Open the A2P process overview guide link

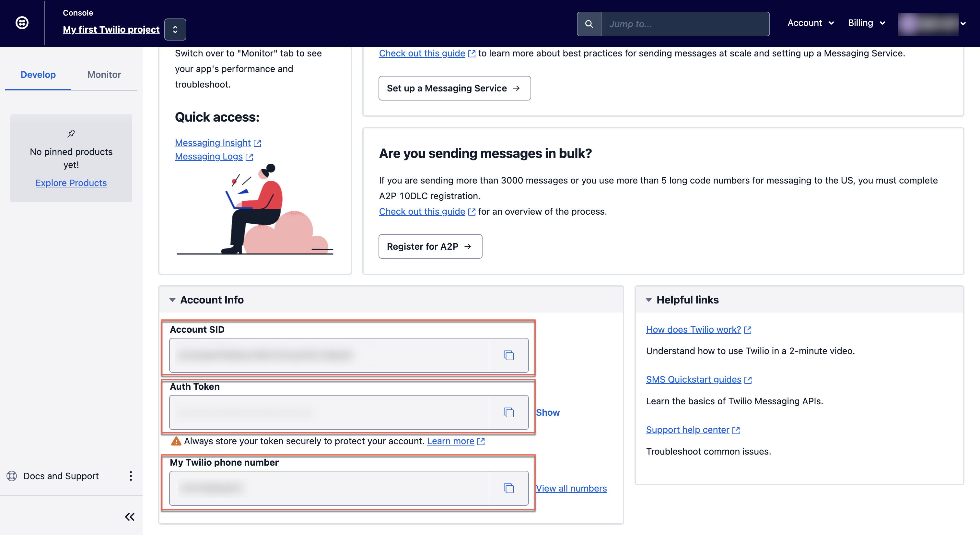(x=422, y=211)
